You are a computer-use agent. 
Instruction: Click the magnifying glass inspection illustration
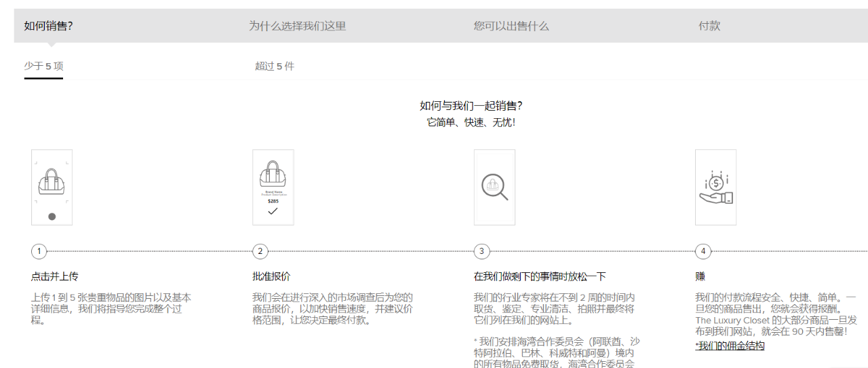tap(494, 187)
